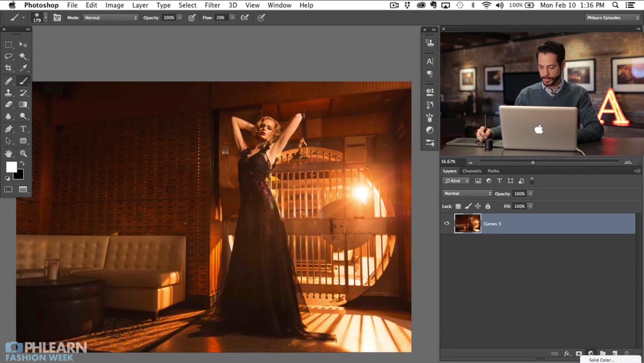Select the Rounded Rectangle shape tool
Viewport: 644px width, 363px height.
click(x=23, y=141)
